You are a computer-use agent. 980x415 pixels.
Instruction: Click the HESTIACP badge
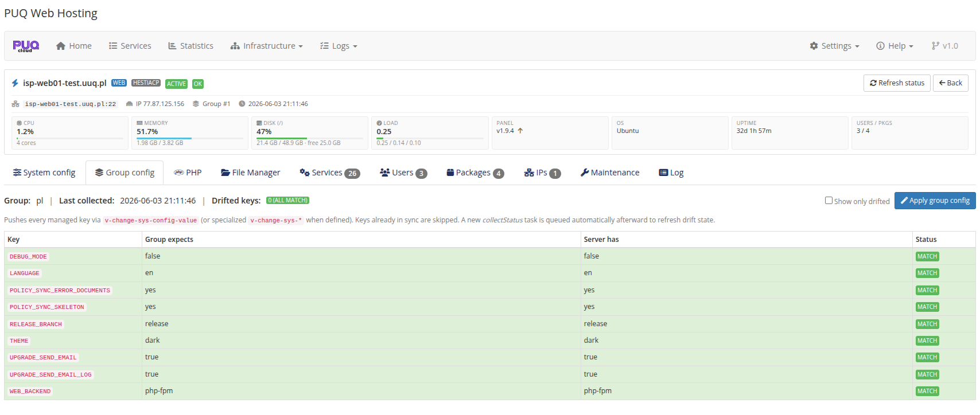click(146, 83)
